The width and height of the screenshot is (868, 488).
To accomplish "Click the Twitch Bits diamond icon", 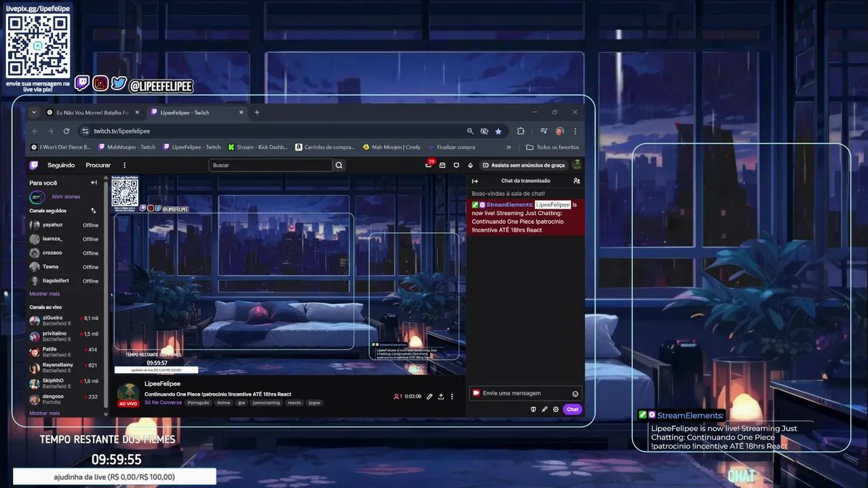I will tap(470, 165).
